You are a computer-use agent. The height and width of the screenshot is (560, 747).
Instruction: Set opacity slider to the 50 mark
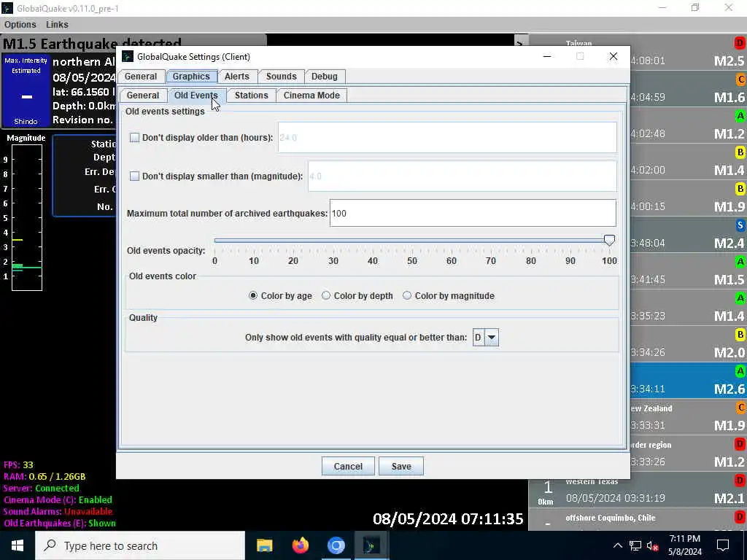pyautogui.click(x=412, y=241)
